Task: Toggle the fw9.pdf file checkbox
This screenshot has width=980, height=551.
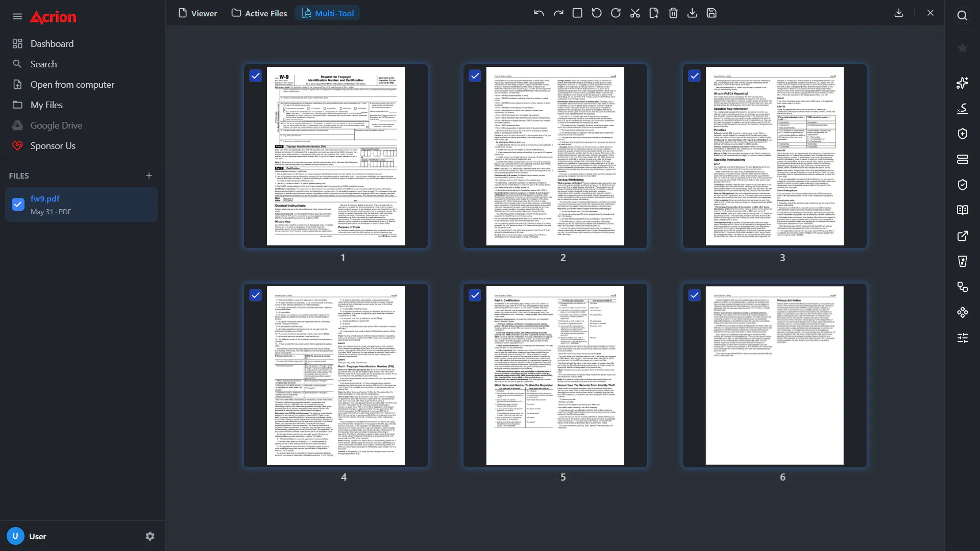Action: [18, 205]
